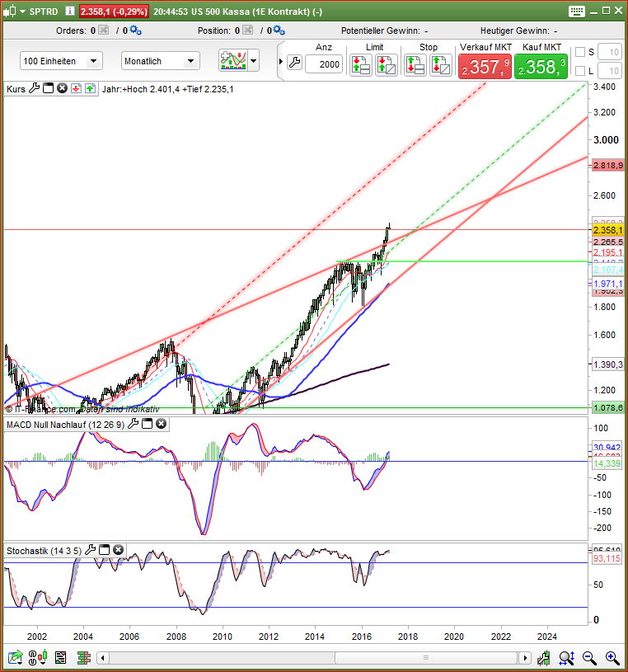This screenshot has height=672, width=628.
Task: Zoom in with the plus magnifier
Action: 612,657
